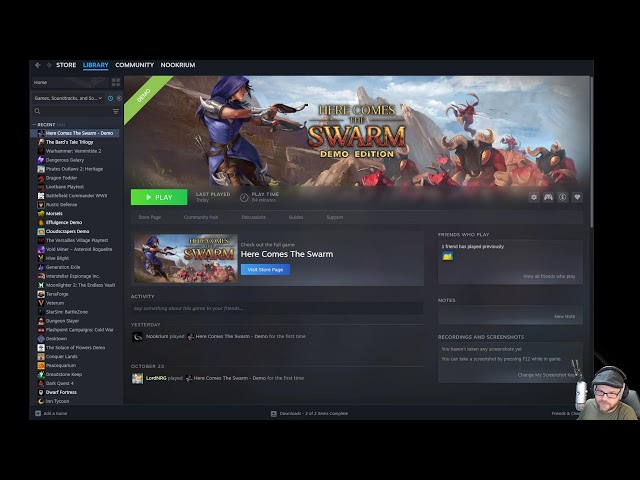Open the Discussions tab
640x480 pixels.
[253, 217]
